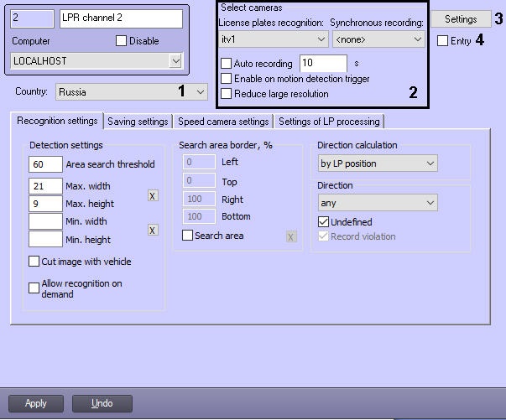Toggle the Entry checkbox
The height and width of the screenshot is (420, 506).
(442, 40)
